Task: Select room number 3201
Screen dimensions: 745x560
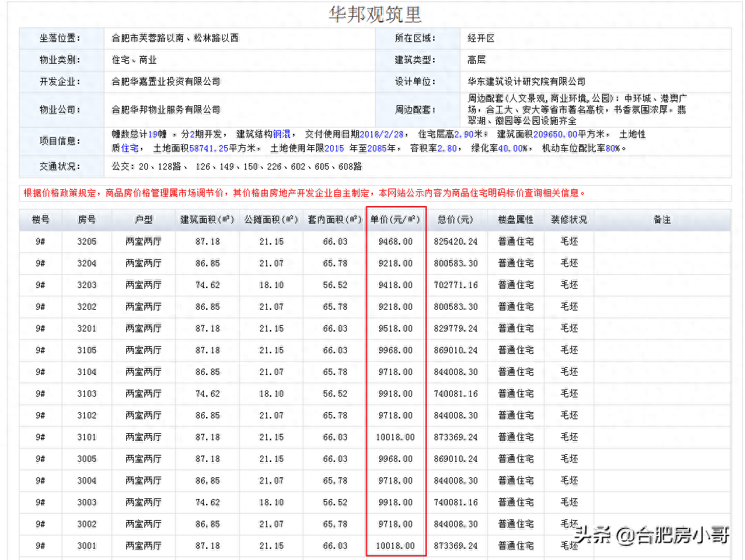Action: pyautogui.click(x=86, y=329)
